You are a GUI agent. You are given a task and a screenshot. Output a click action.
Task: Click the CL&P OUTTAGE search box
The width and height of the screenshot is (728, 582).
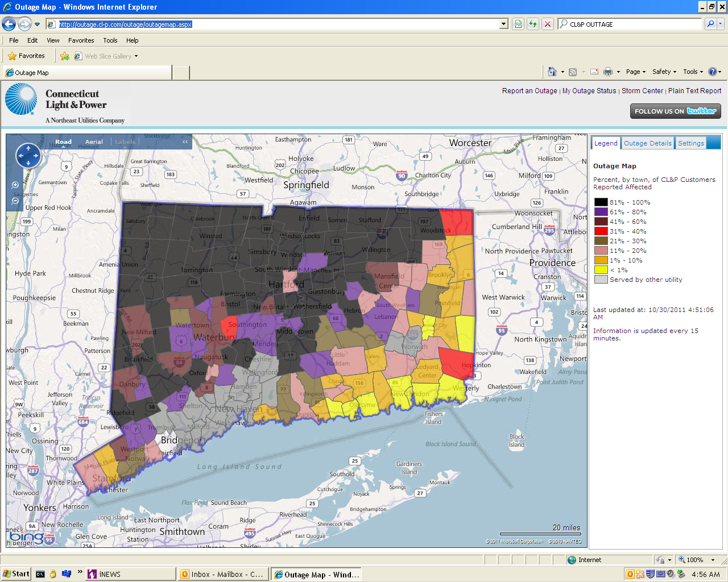click(x=630, y=24)
